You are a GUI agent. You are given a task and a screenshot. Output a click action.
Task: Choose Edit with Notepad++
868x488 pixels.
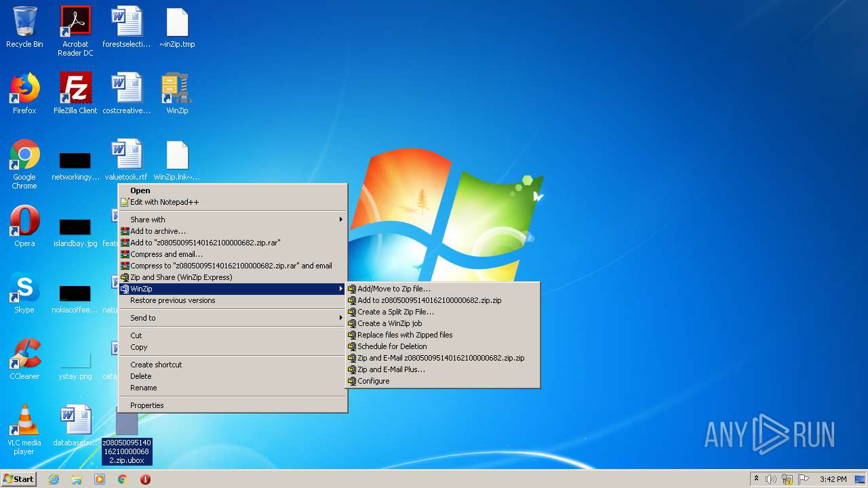tap(233, 202)
